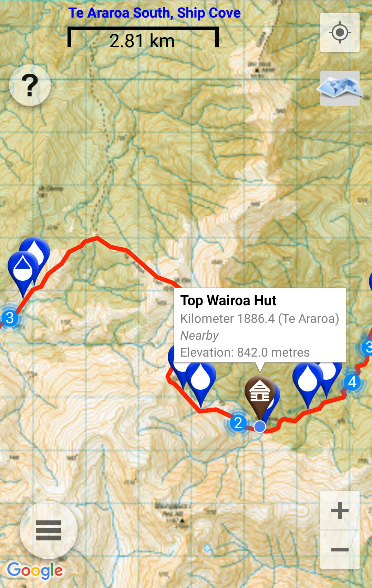
Task: Tap the left-edge cluster labeled 3
Action: pos(10,318)
